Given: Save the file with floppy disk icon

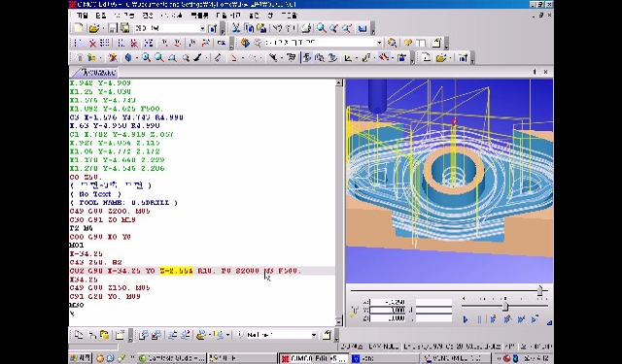Looking at the screenshot, I should [x=113, y=28].
